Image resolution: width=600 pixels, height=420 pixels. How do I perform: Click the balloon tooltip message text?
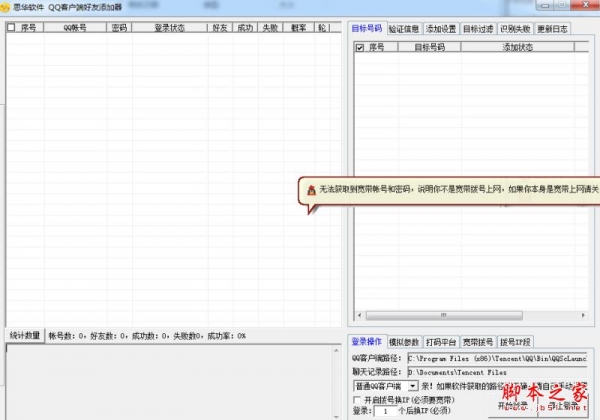point(459,189)
